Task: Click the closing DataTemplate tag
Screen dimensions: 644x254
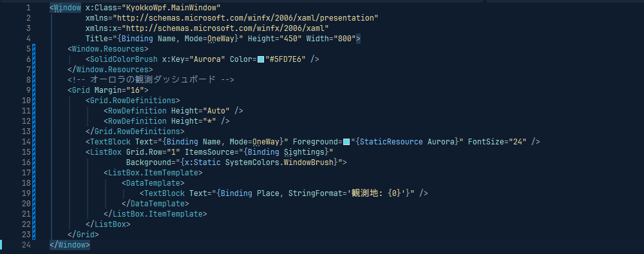Action: (x=155, y=204)
